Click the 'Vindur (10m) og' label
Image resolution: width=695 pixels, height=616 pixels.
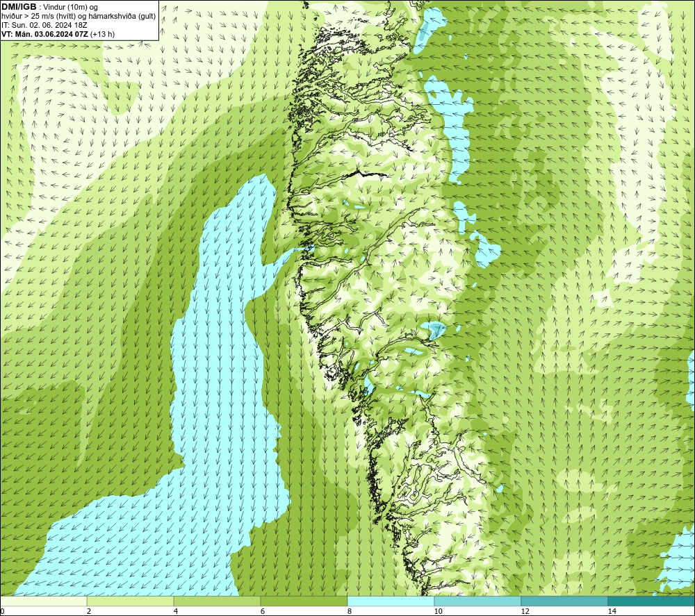(70, 8)
